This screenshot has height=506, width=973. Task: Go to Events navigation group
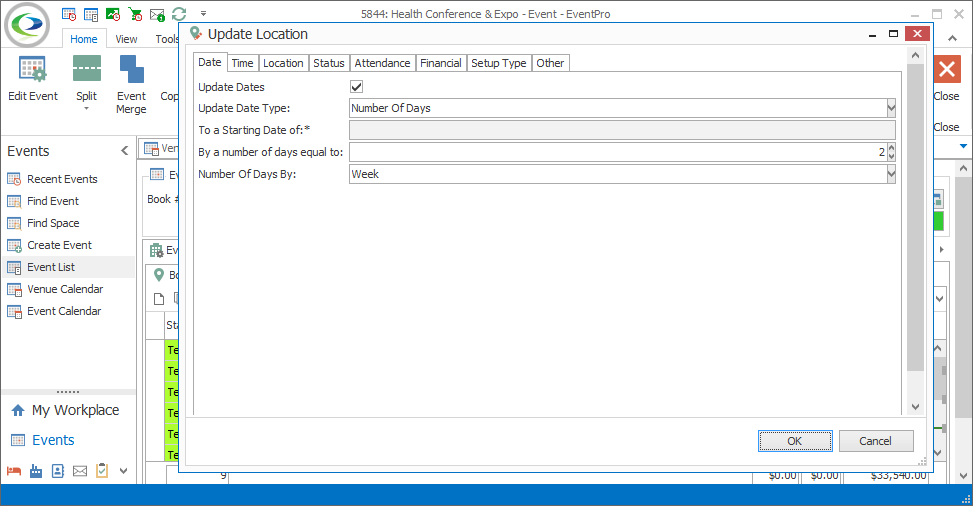pos(43,440)
